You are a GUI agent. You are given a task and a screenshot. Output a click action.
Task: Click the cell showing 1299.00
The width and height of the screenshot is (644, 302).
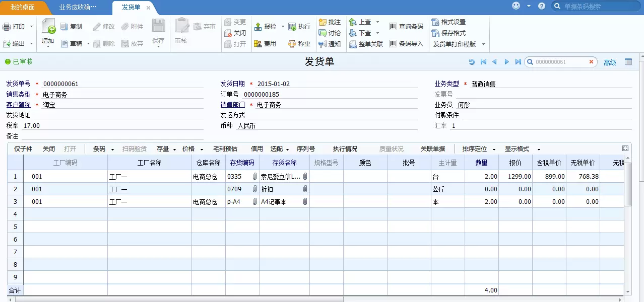(515, 176)
